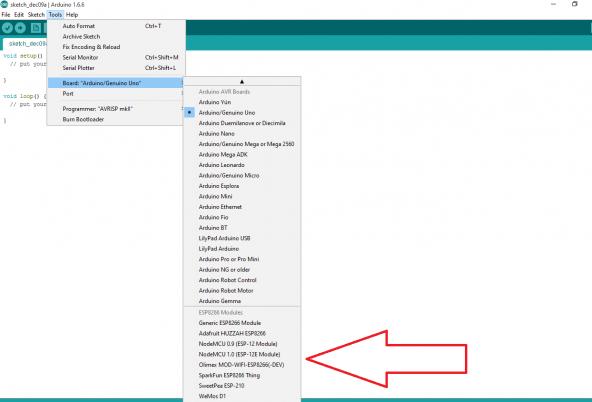
Task: Select the checked Arduino/Genuino Uno board
Action: [x=242, y=112]
